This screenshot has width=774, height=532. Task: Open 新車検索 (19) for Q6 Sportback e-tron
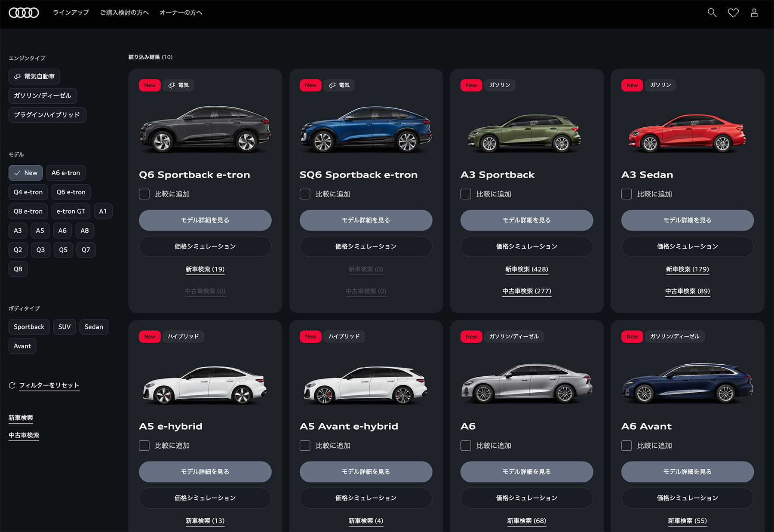205,269
